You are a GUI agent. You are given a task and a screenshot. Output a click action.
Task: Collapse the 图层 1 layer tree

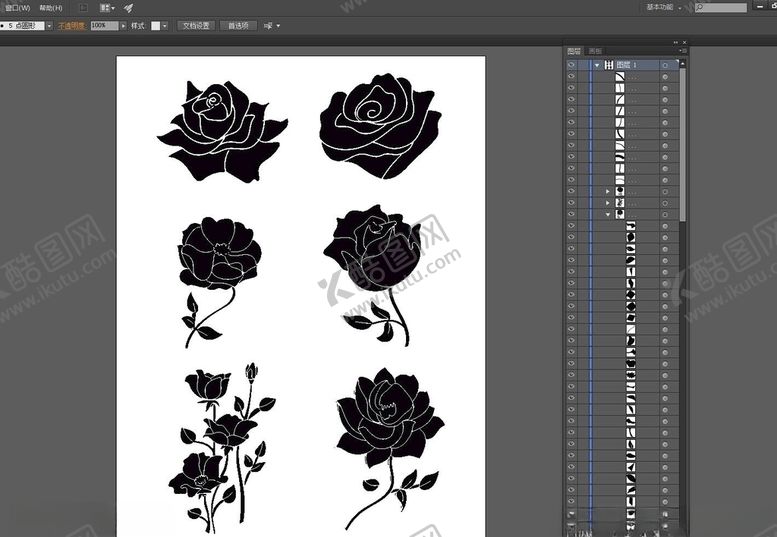coord(597,64)
